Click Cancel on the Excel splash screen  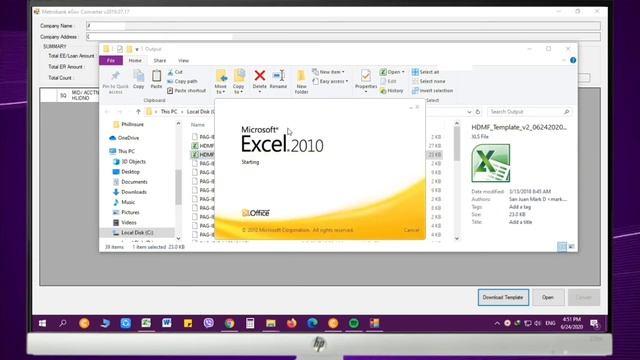point(411,230)
